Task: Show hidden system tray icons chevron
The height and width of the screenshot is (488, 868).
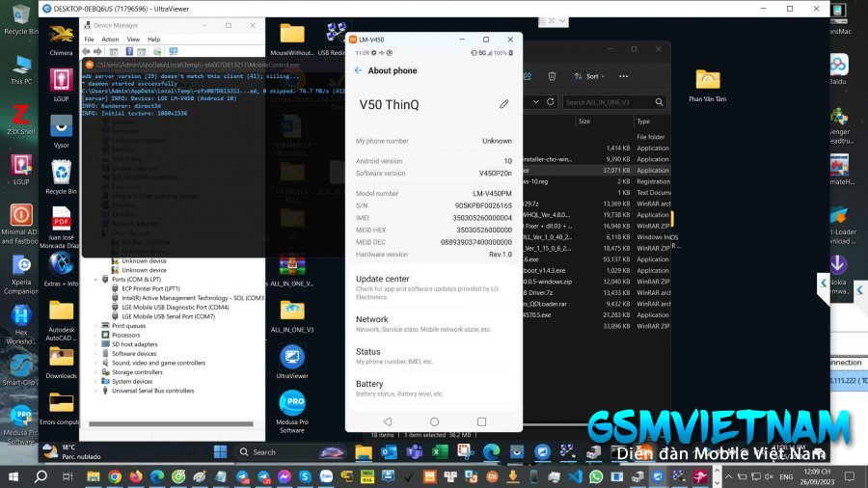Action: click(x=729, y=476)
